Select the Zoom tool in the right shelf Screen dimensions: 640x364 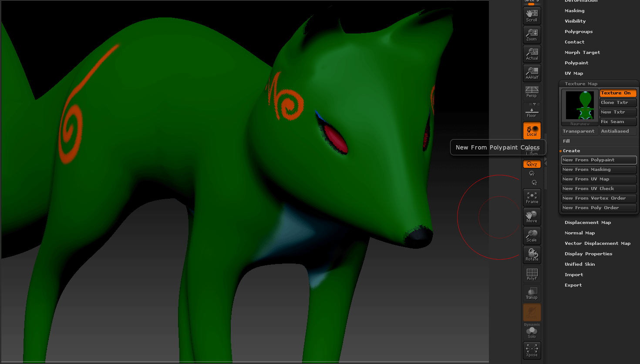point(532,35)
